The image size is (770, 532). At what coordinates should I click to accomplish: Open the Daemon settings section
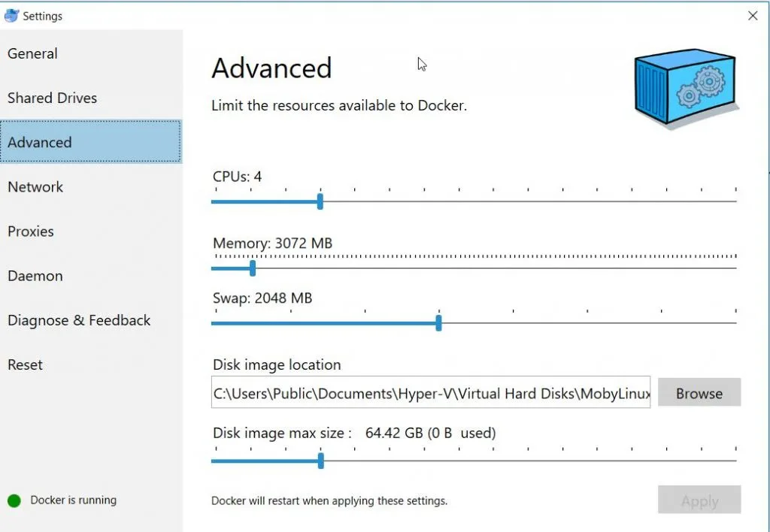tap(35, 276)
